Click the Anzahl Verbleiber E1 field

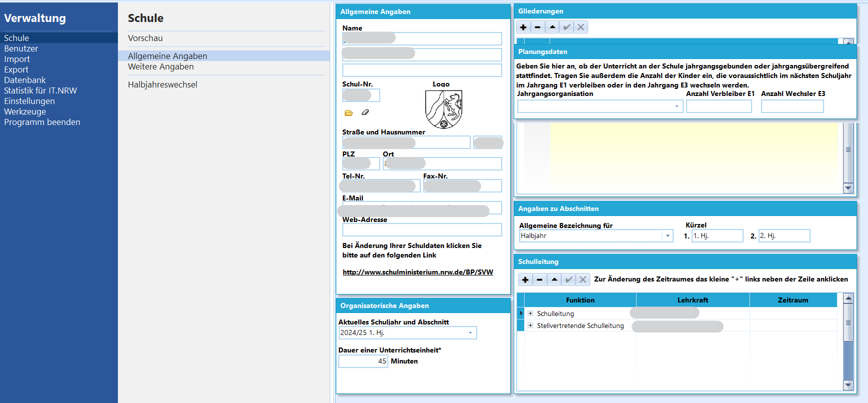point(719,106)
